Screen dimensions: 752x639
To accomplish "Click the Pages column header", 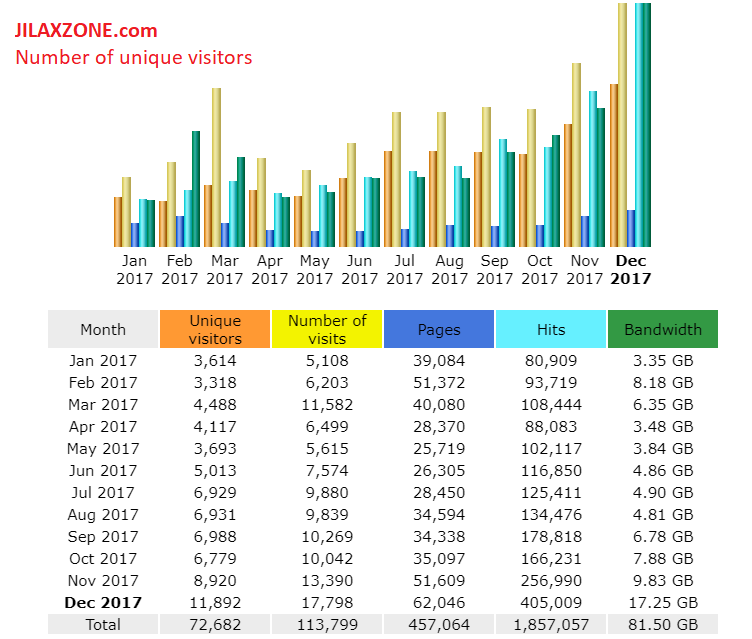I will pos(439,329).
